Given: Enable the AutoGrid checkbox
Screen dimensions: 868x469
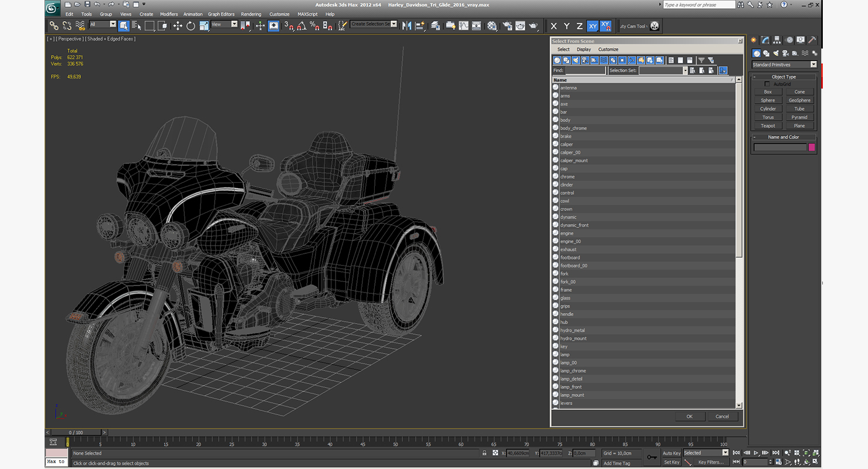Looking at the screenshot, I should (x=767, y=84).
